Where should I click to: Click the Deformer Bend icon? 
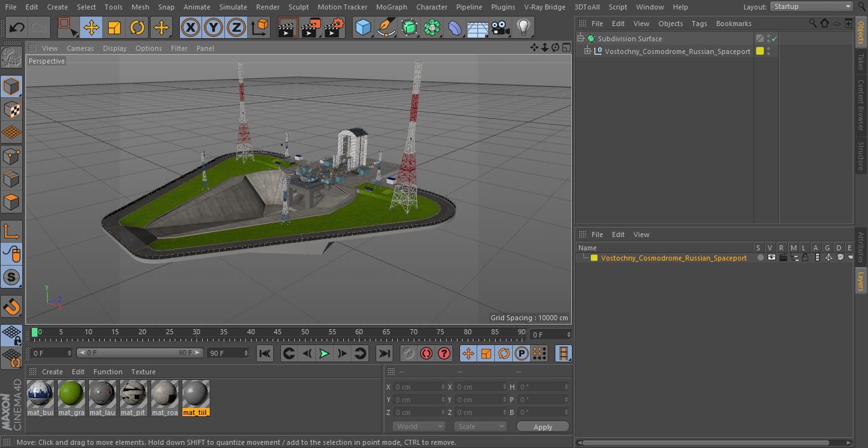(455, 27)
